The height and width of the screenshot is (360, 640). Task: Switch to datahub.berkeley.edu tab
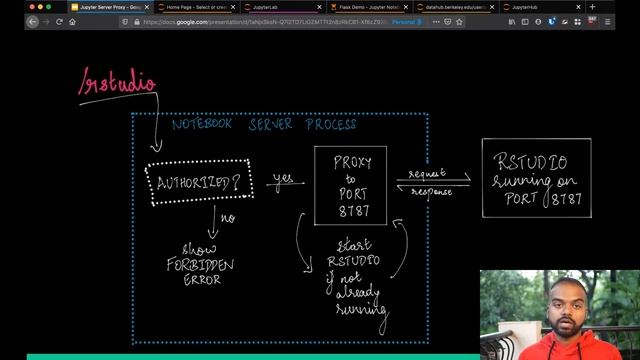(456, 7)
